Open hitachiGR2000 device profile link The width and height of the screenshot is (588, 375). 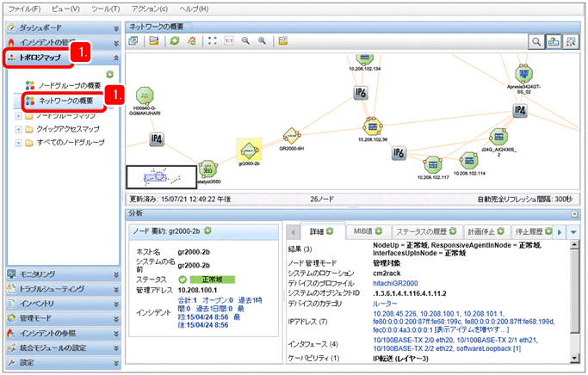click(395, 283)
